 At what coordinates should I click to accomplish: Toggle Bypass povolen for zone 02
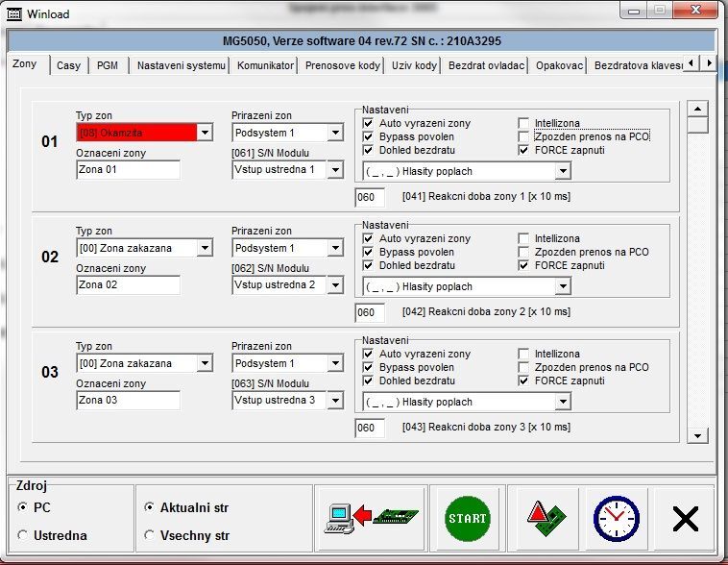369,252
